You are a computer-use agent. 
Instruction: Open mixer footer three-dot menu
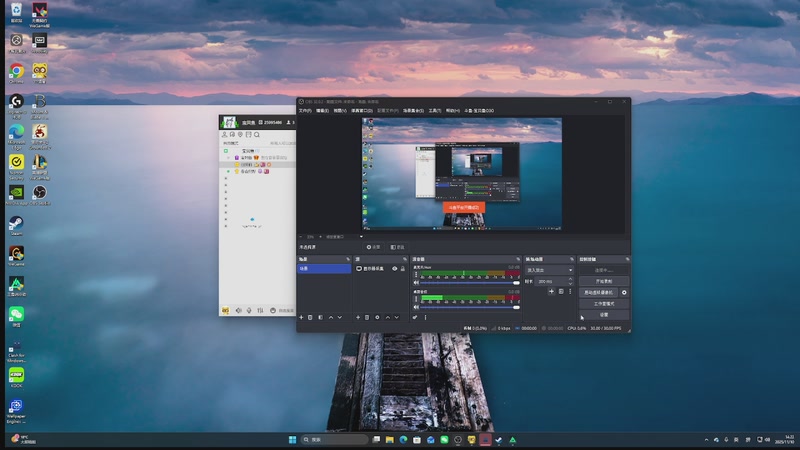tap(425, 317)
